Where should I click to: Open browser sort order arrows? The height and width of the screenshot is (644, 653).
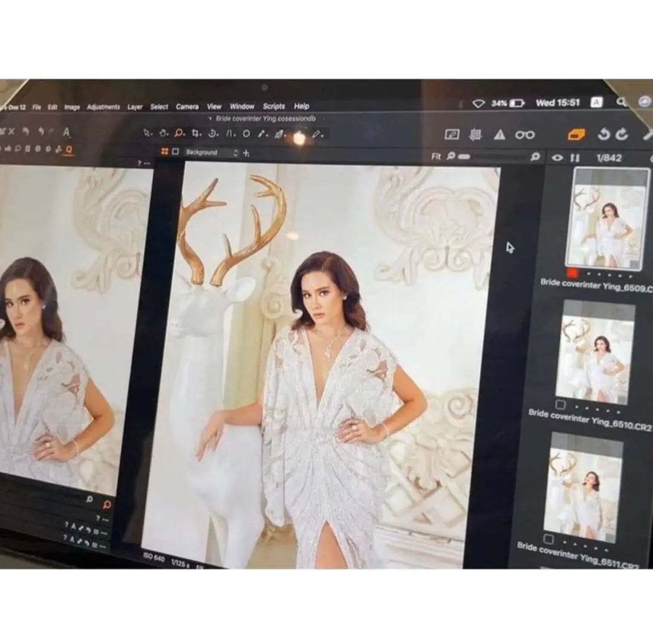point(575,158)
